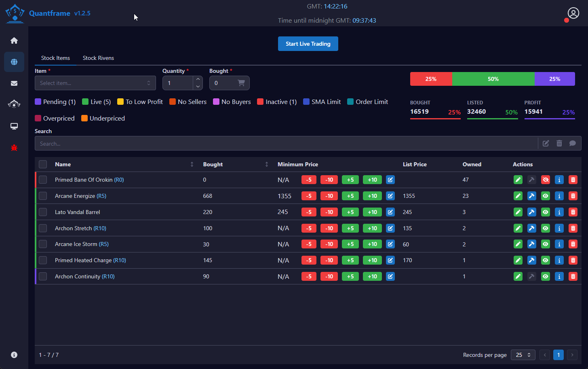
Task: Filter by Live (5) status
Action: pyautogui.click(x=96, y=102)
